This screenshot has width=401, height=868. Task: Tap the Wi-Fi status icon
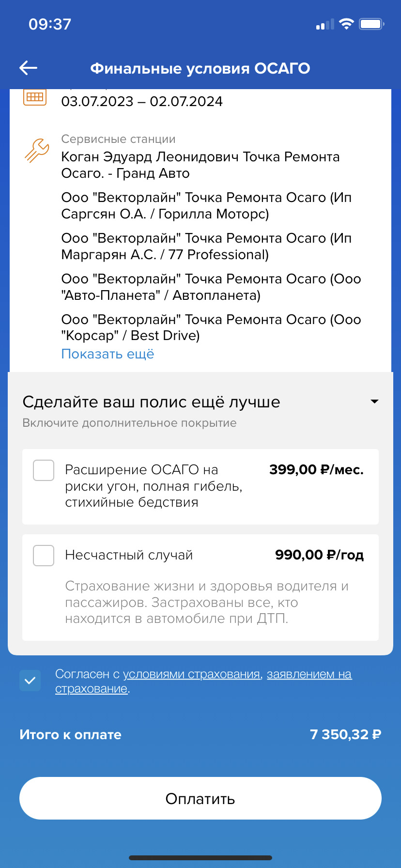346,24
